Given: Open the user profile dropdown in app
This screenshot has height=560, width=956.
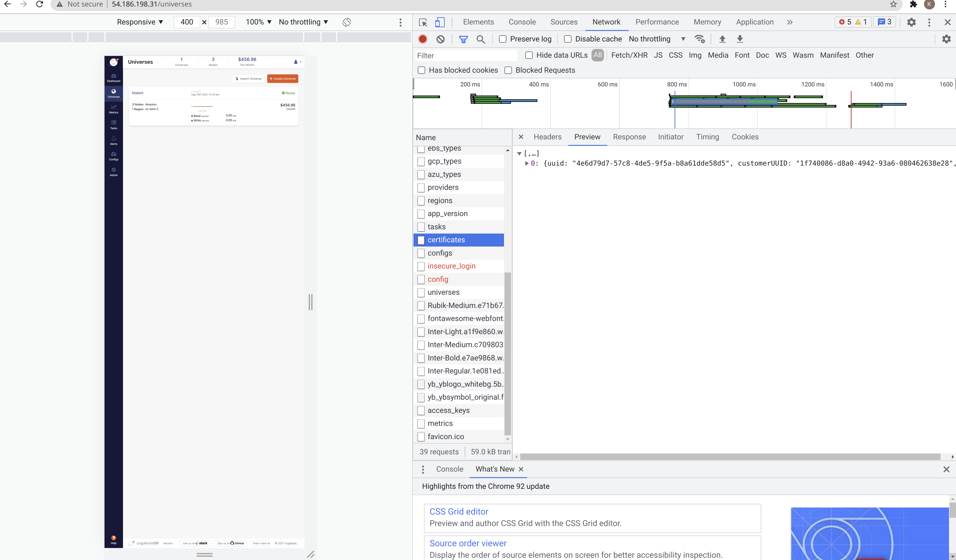Looking at the screenshot, I should click(x=297, y=62).
